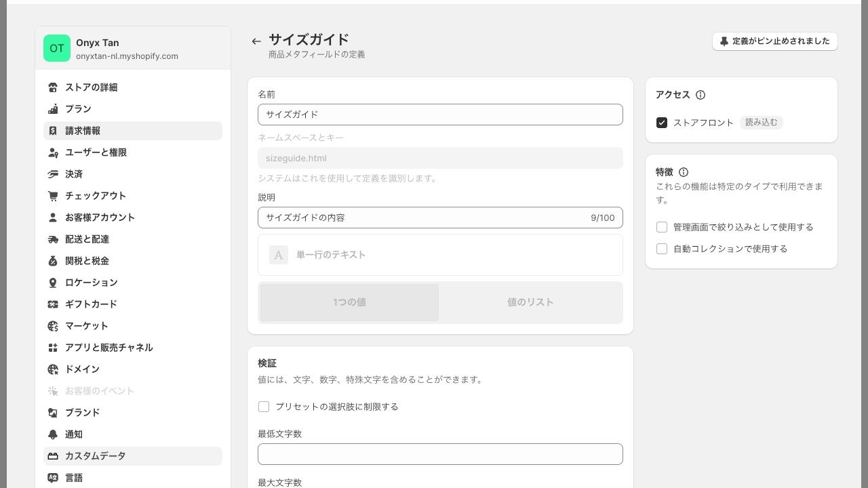868x488 pixels.
Task: Click the info icon beside 特徴
Action: pyautogui.click(x=684, y=172)
